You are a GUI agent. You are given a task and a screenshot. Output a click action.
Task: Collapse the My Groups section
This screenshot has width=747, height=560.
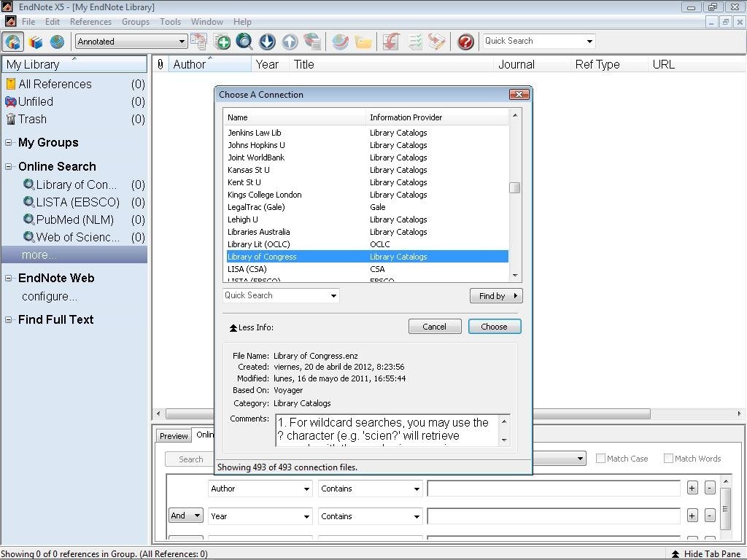(9, 142)
